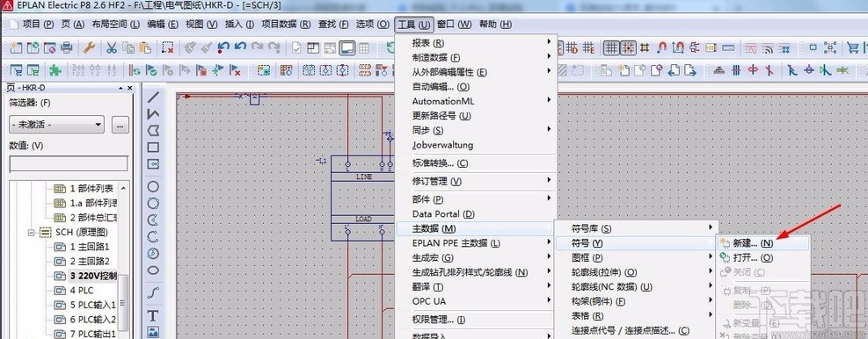Screen dimensions: 868x339
Task: Click the green puzzle piece icon
Action: [x=55, y=70]
